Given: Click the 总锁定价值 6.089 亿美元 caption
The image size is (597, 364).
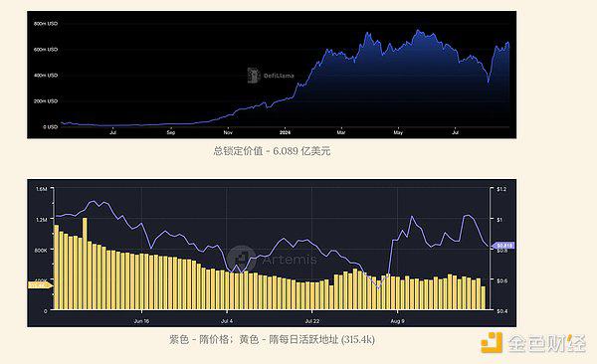Looking at the screenshot, I should tap(272, 151).
